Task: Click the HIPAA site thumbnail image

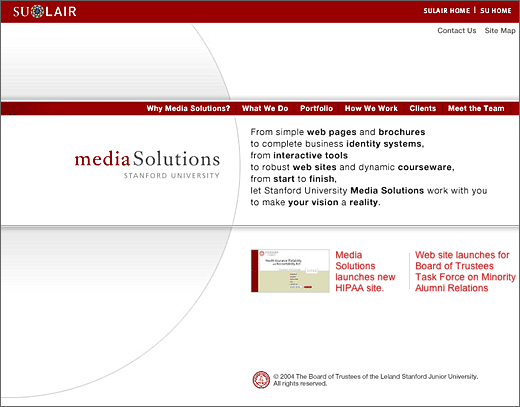Action: pos(290,271)
